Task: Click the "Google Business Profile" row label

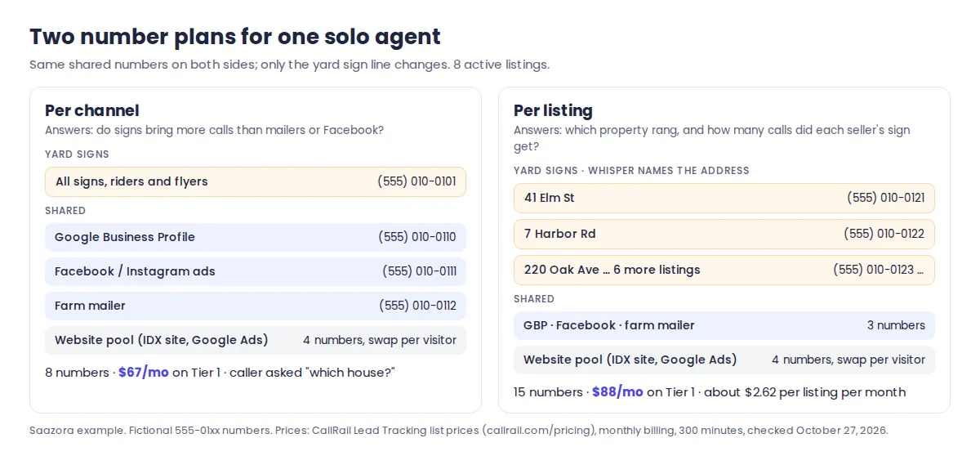Action: (125, 237)
